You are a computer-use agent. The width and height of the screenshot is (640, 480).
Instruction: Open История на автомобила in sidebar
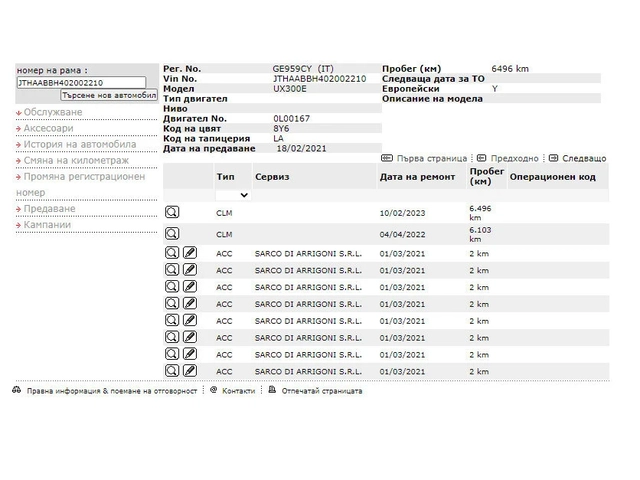80,144
